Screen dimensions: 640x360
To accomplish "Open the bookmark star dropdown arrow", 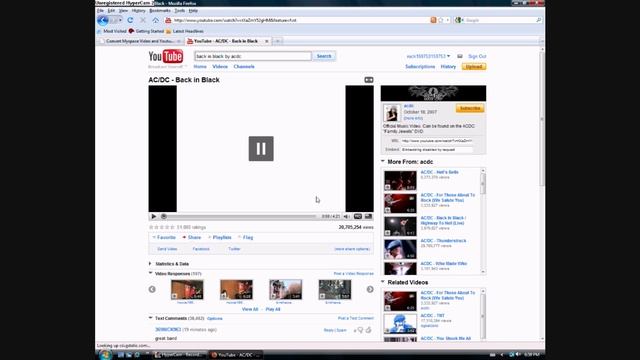I will coord(448,20).
